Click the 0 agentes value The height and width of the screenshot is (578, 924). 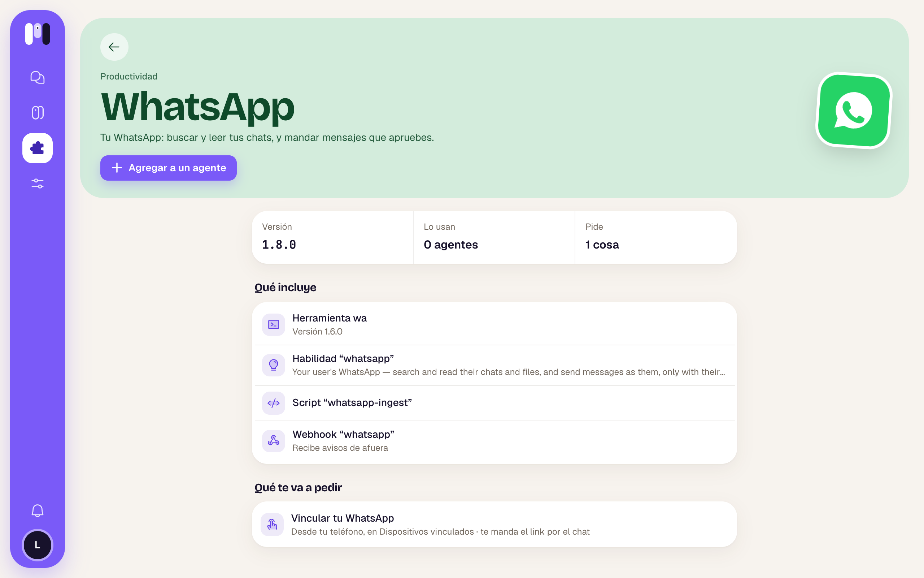tap(450, 245)
